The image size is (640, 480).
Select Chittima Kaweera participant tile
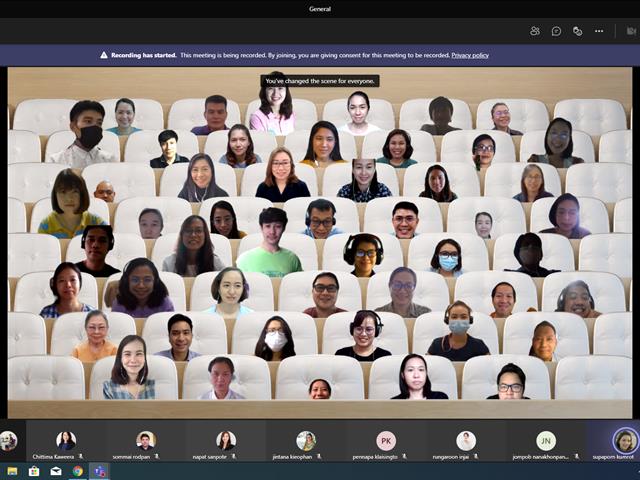coord(66,441)
